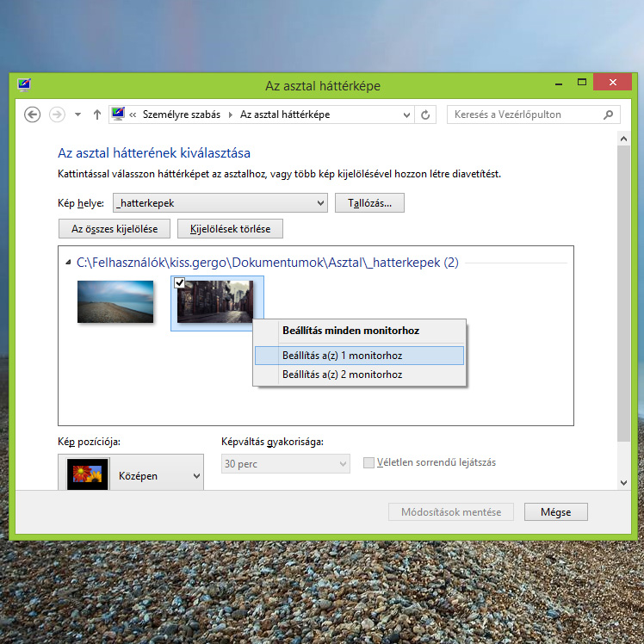Click Az összes kijelölése button
644x644 pixels.
(114, 228)
